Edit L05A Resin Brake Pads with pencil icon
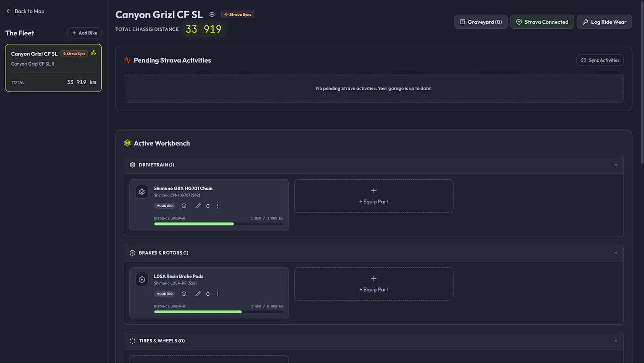 (198, 294)
